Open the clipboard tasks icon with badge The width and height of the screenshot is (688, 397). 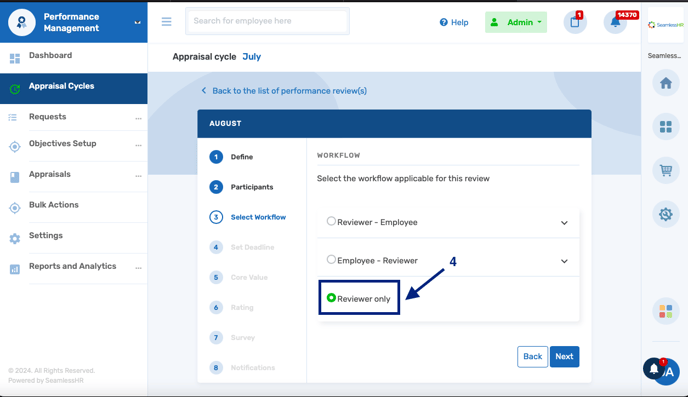tap(575, 22)
